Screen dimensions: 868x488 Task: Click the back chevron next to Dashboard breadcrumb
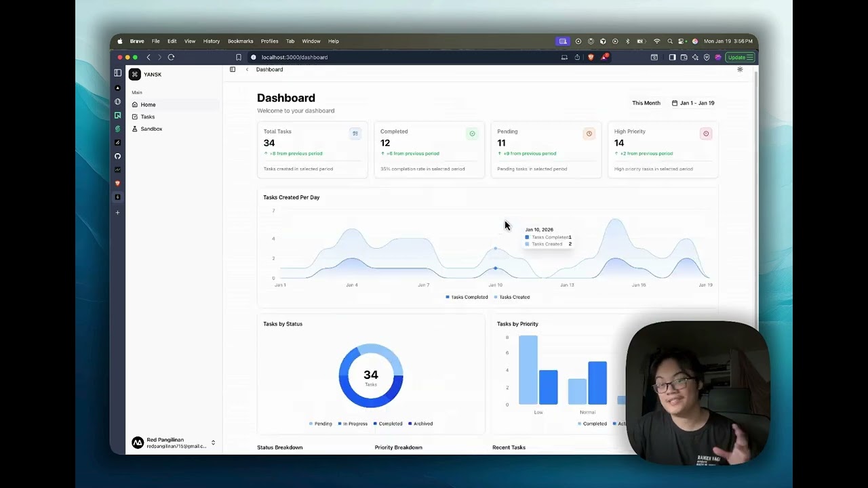(x=247, y=69)
